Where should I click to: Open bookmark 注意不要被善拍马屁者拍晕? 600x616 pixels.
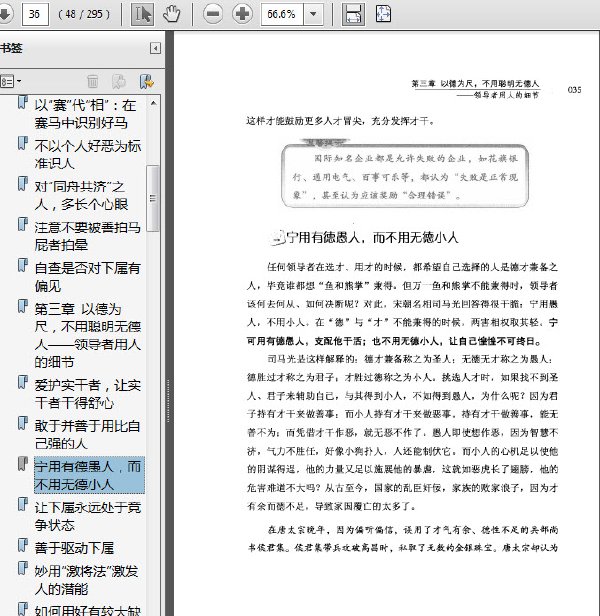[87, 236]
